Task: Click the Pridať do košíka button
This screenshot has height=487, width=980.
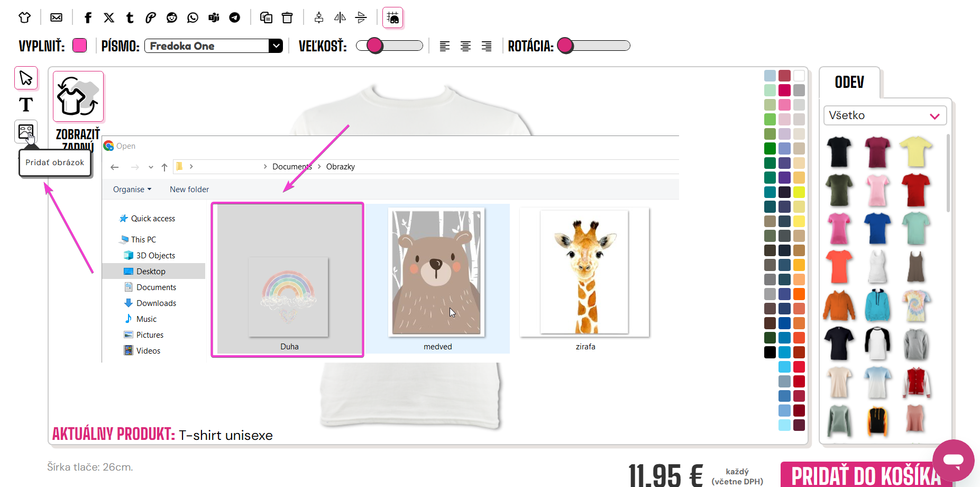Action: click(865, 475)
